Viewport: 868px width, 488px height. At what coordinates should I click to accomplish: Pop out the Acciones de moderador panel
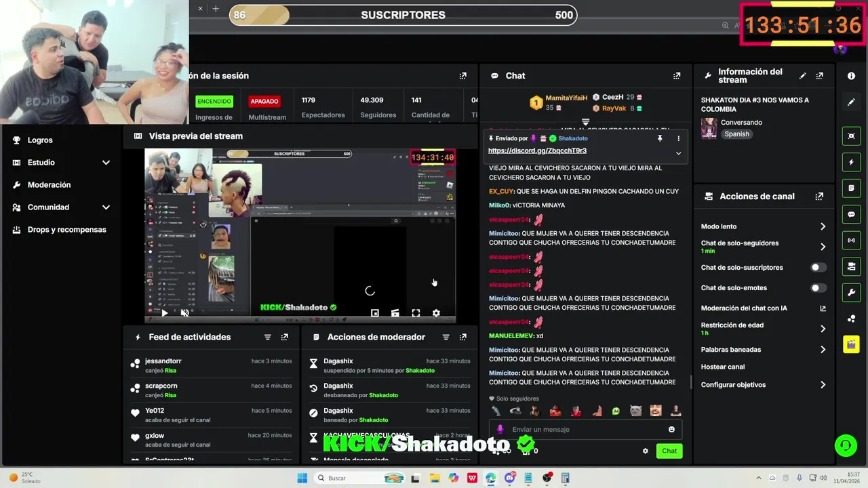point(463,337)
